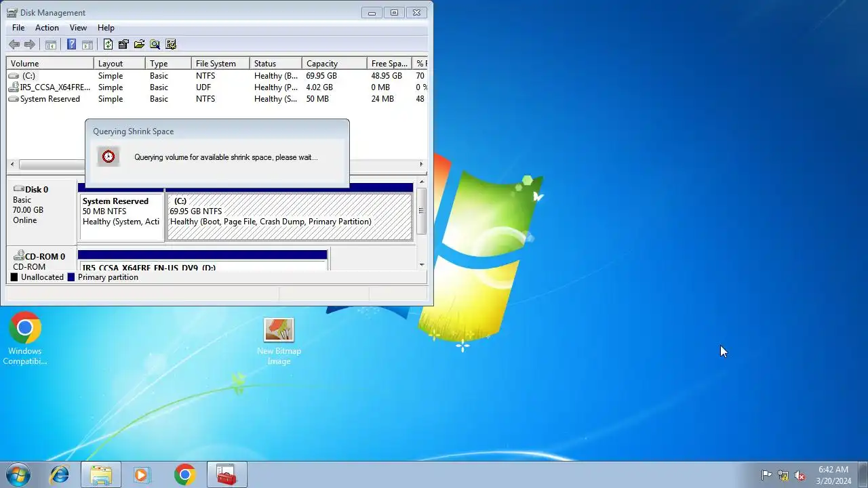Maximize the Disk Management window
This screenshot has height=488, width=868.
(394, 12)
